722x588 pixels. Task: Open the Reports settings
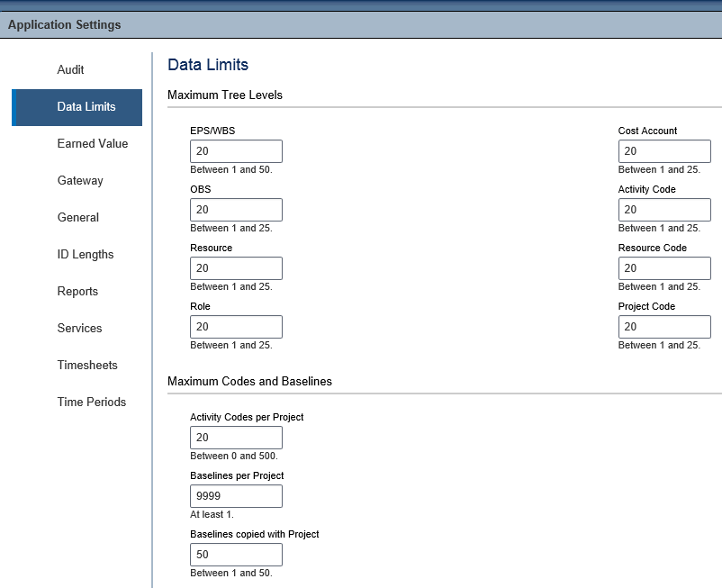[x=77, y=291]
